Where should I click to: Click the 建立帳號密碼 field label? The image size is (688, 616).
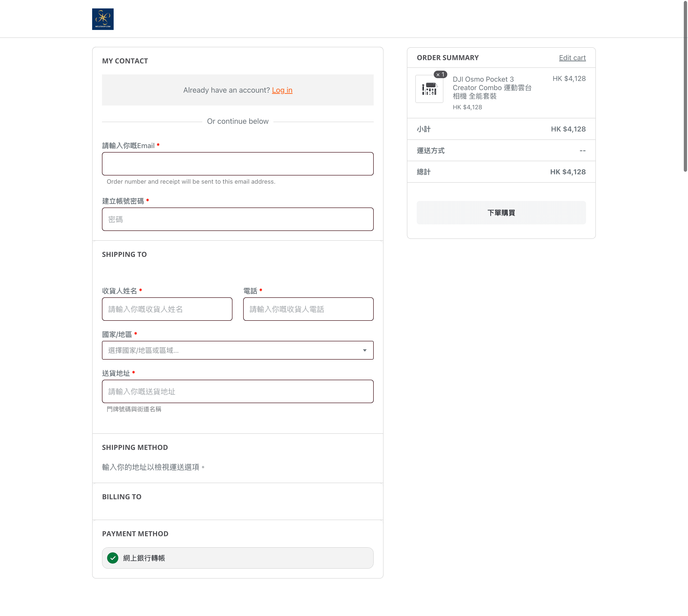click(123, 201)
